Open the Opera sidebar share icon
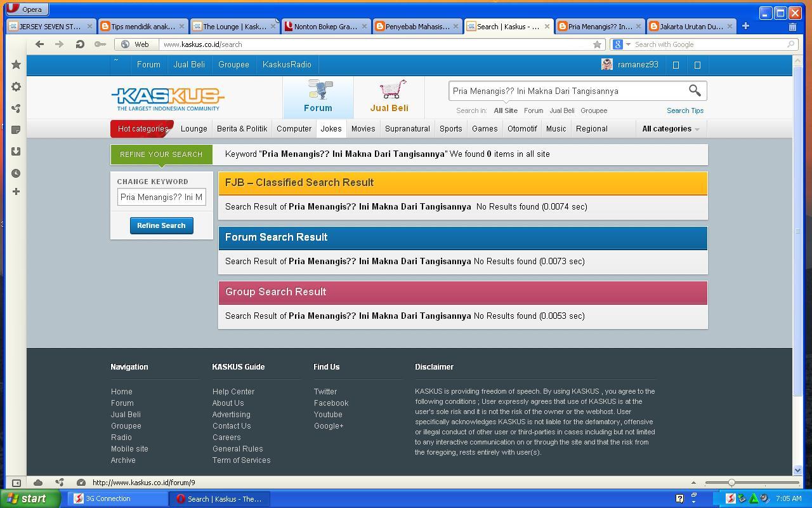 click(16, 109)
